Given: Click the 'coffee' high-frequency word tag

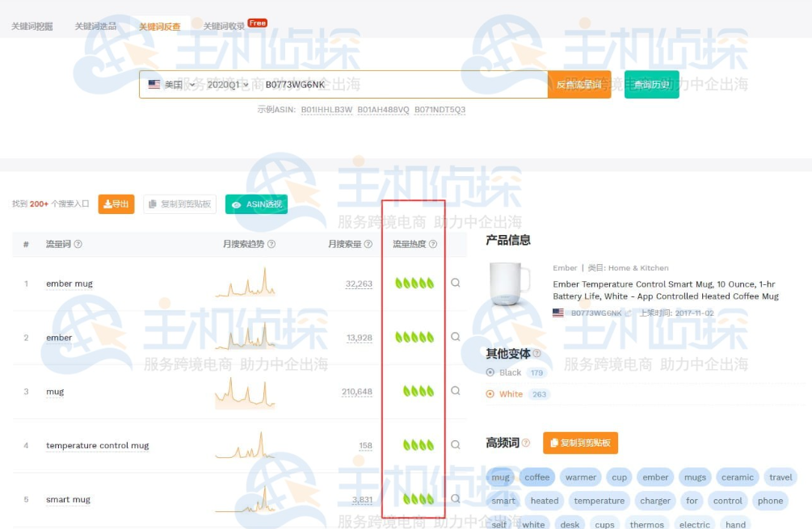Looking at the screenshot, I should 536,477.
